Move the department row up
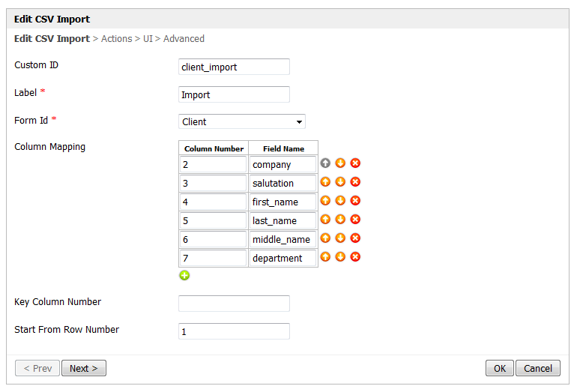Image resolution: width=577 pixels, height=392 pixels. (325, 256)
